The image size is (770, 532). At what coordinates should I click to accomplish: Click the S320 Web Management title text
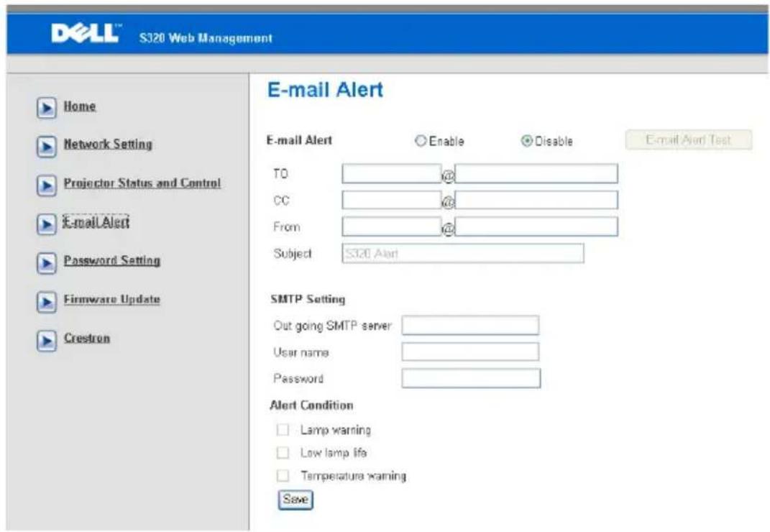206,38
